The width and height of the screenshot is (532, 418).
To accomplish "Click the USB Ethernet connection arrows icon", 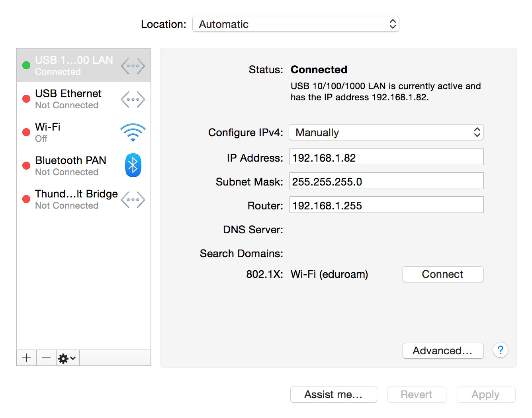I will 133,99.
